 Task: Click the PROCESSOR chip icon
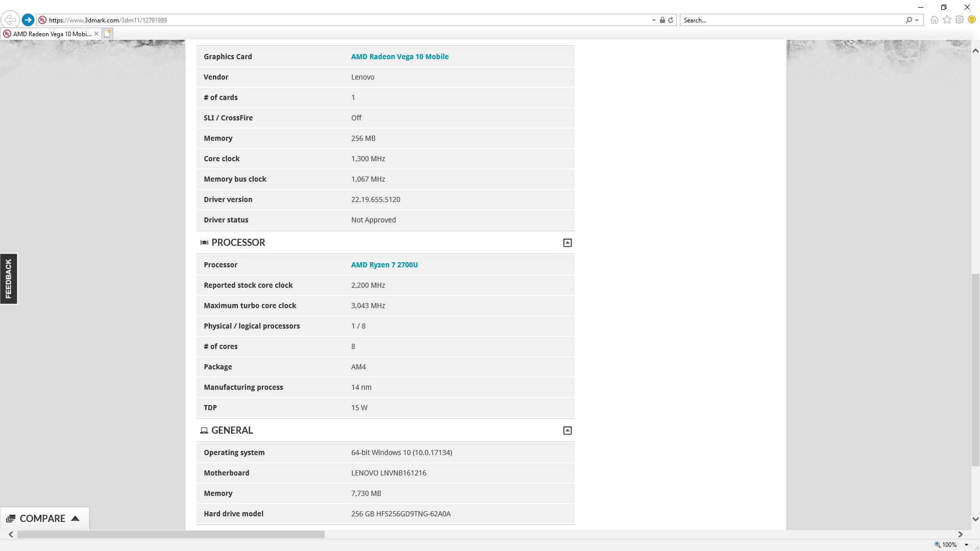[x=204, y=243]
